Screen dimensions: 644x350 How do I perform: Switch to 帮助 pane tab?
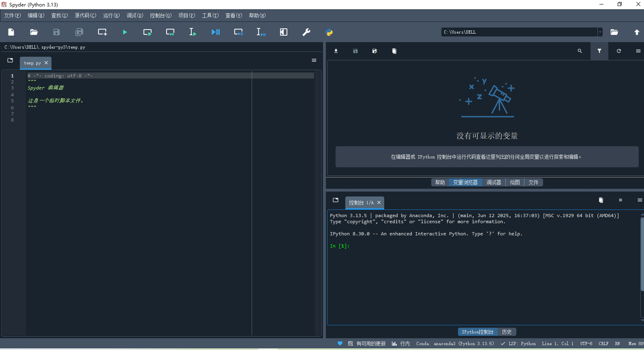[x=440, y=182]
